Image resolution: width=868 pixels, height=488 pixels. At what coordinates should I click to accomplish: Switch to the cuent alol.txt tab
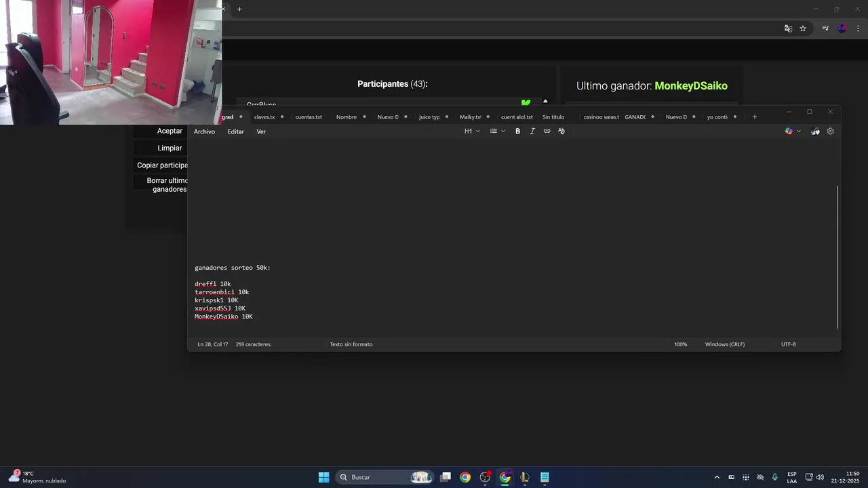[x=517, y=117]
